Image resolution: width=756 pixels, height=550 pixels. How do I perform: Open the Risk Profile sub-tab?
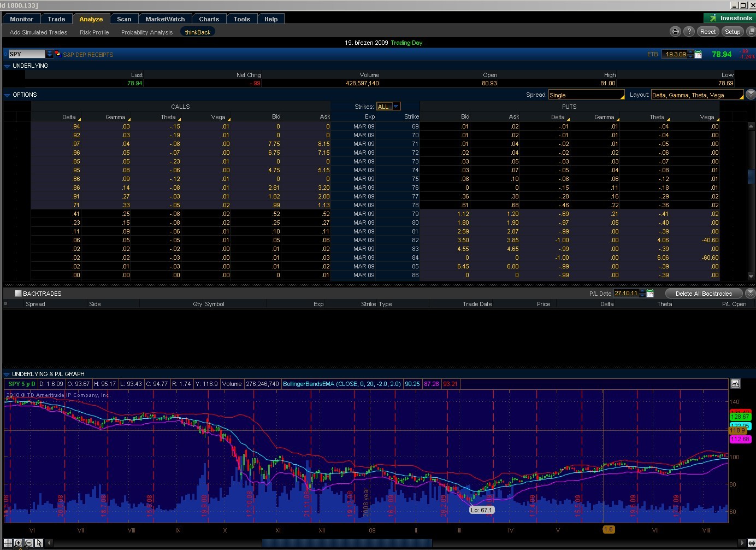click(x=94, y=32)
